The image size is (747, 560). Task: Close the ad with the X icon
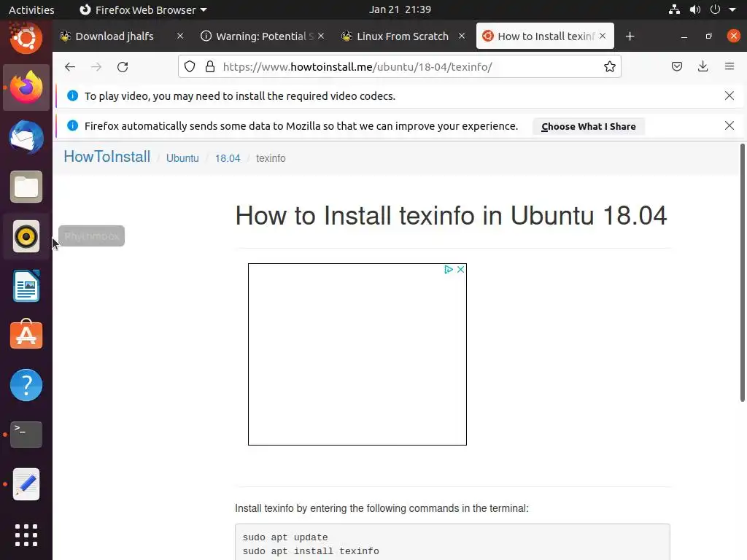(461, 270)
